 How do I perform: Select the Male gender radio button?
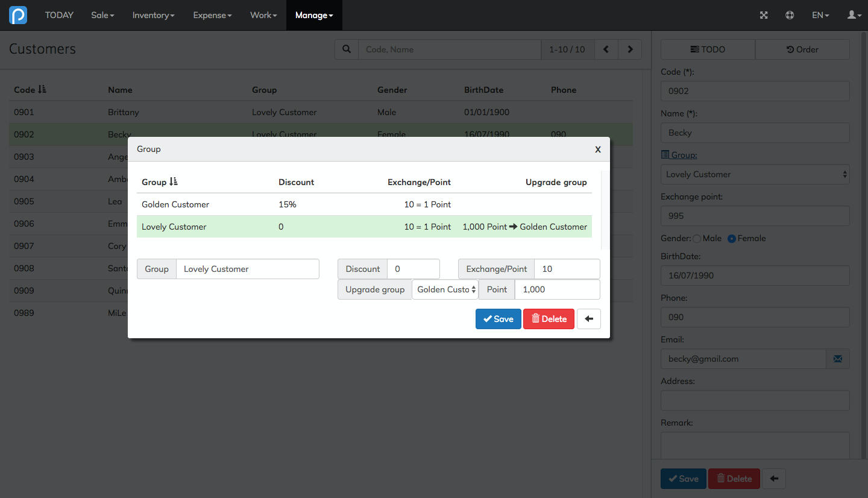(x=696, y=238)
